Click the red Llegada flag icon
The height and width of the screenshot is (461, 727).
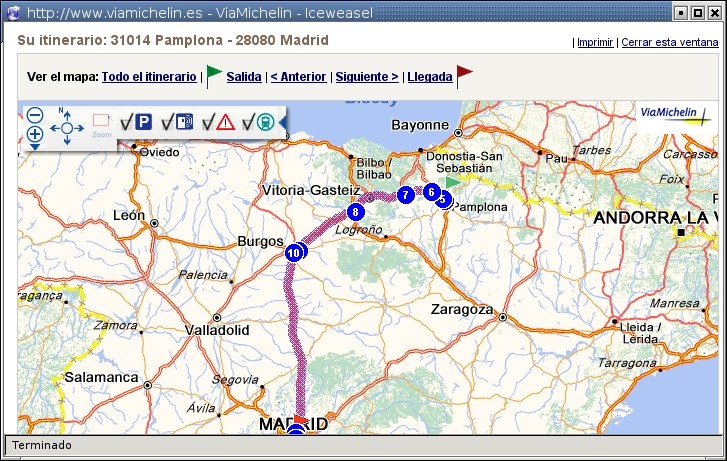point(464,75)
